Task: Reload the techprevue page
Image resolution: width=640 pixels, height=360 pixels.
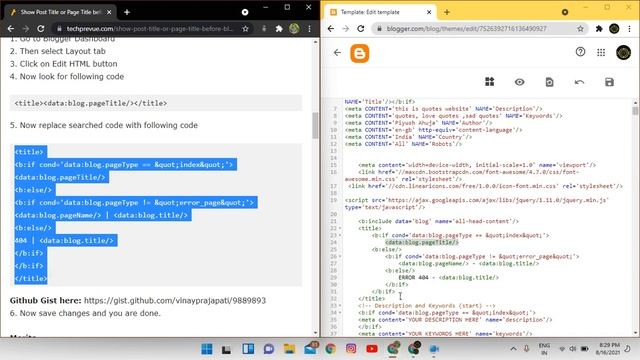Action: 40,29
